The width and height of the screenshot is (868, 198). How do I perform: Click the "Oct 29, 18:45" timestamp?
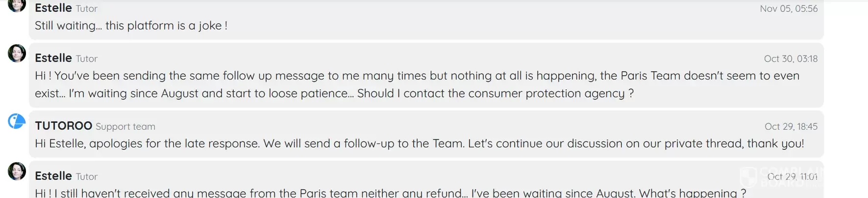pos(791,127)
